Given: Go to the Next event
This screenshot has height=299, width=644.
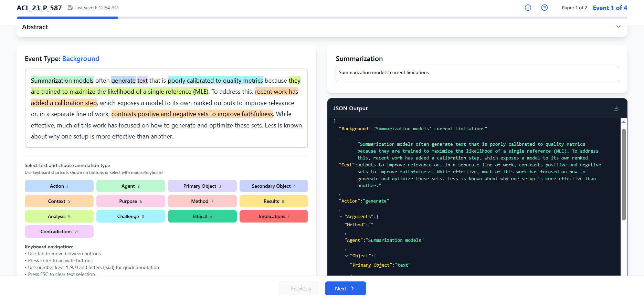Looking at the screenshot, I should [345, 288].
